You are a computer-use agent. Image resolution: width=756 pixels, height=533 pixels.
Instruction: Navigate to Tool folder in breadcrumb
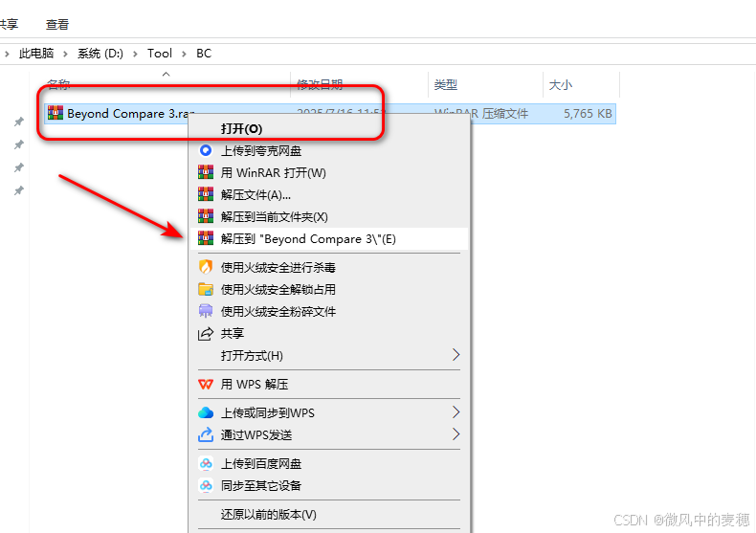point(160,54)
